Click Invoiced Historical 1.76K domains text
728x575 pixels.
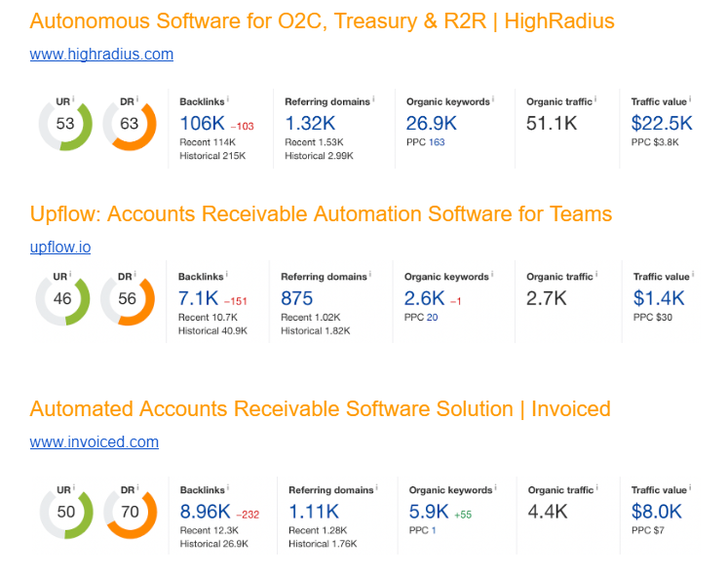pyautogui.click(x=324, y=544)
